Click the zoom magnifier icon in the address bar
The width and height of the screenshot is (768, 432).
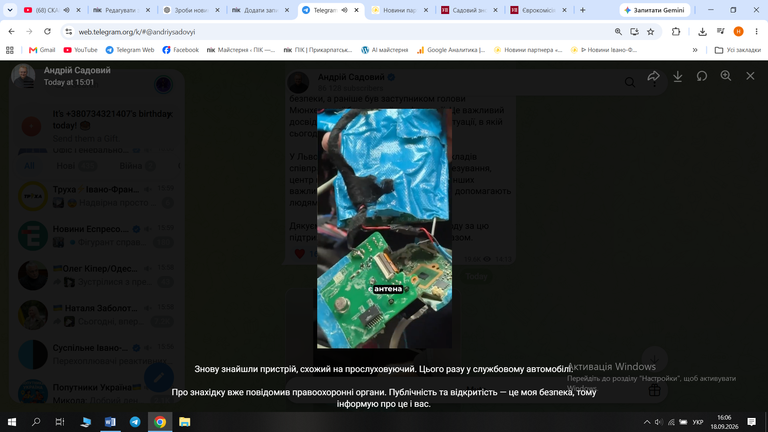tap(618, 31)
